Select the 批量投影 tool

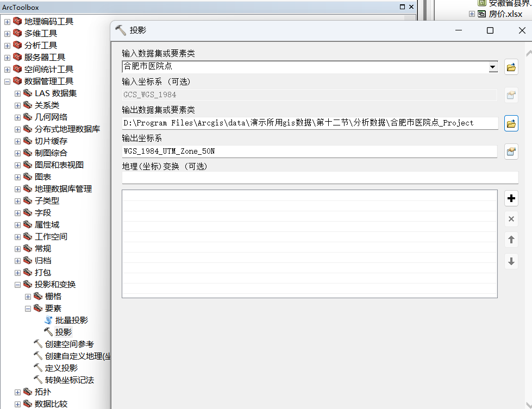point(72,320)
